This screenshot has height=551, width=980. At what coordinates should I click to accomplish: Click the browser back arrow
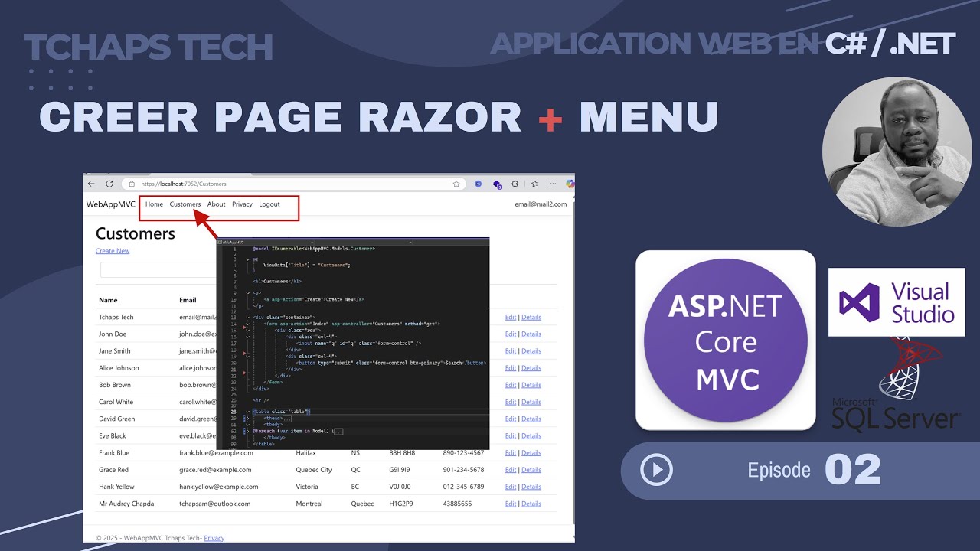pyautogui.click(x=91, y=184)
